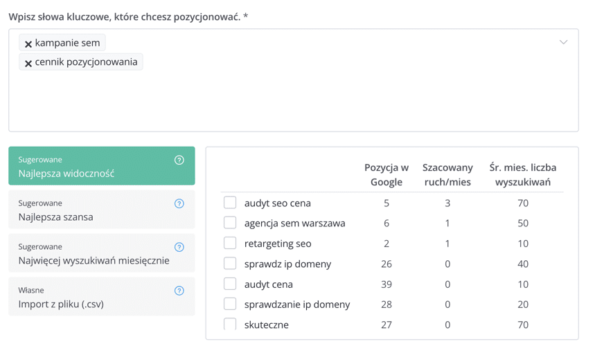Check the 'audyt seo cena' checkbox
The image size is (604, 364).
230,202
